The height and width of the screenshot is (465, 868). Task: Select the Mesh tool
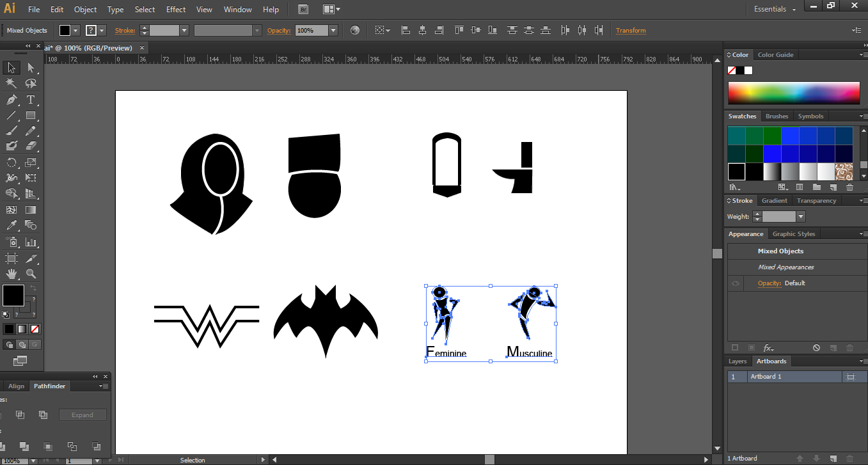pos(12,210)
